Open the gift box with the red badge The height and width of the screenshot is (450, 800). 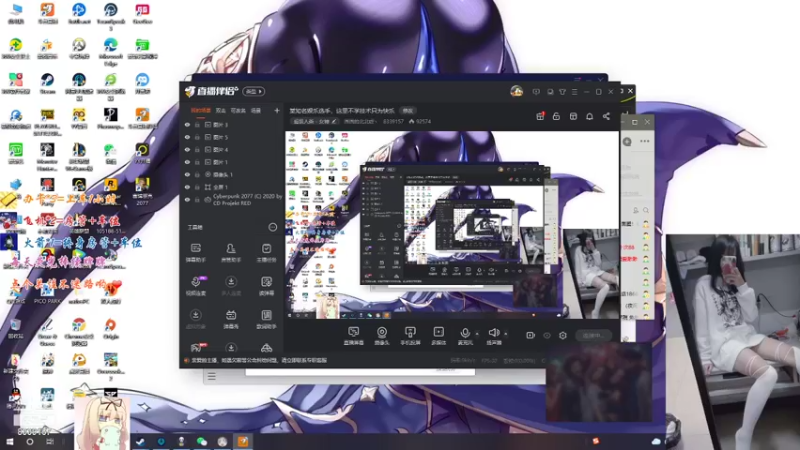(540, 116)
